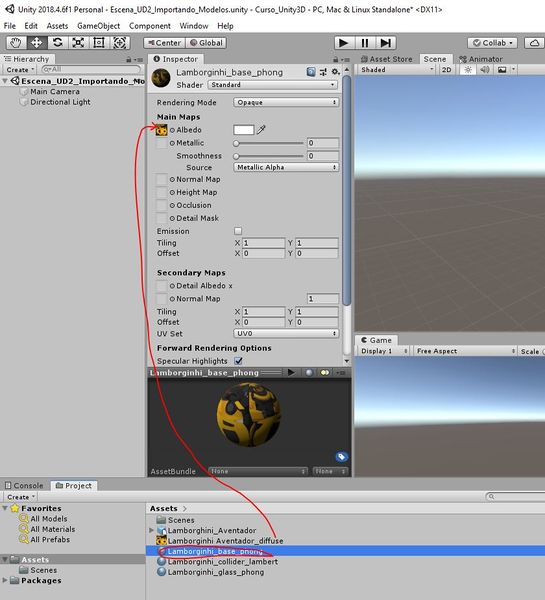Click Albedo texture thumbnail slot

[161, 130]
